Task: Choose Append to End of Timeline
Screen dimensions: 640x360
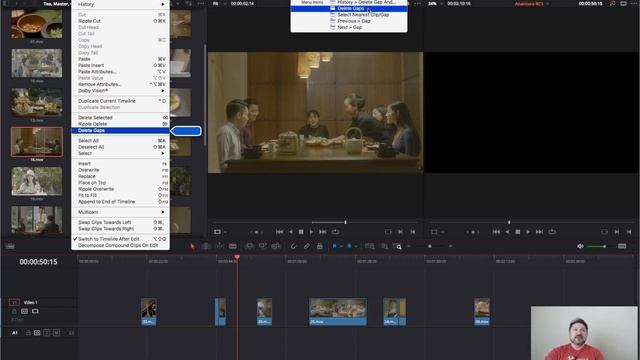Action: click(x=120, y=202)
